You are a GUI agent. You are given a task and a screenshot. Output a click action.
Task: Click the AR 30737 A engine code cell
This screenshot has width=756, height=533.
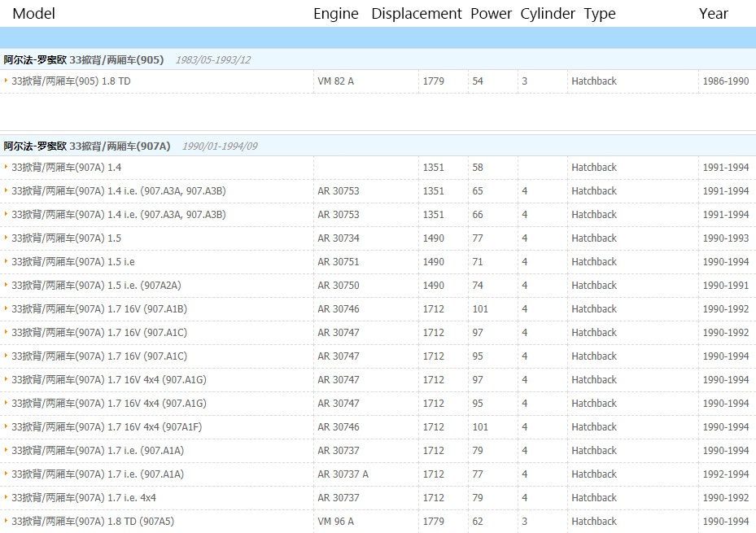click(343, 474)
